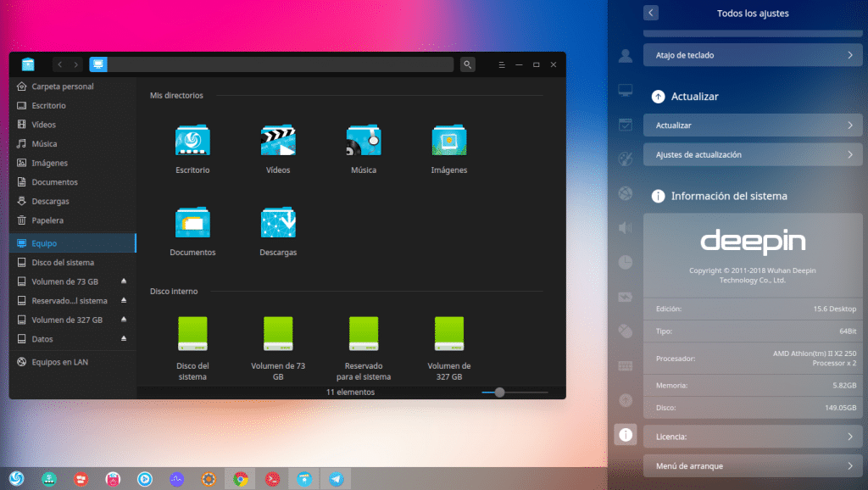The image size is (868, 490).
Task: Select Escritorio in the sidebar
Action: point(73,106)
